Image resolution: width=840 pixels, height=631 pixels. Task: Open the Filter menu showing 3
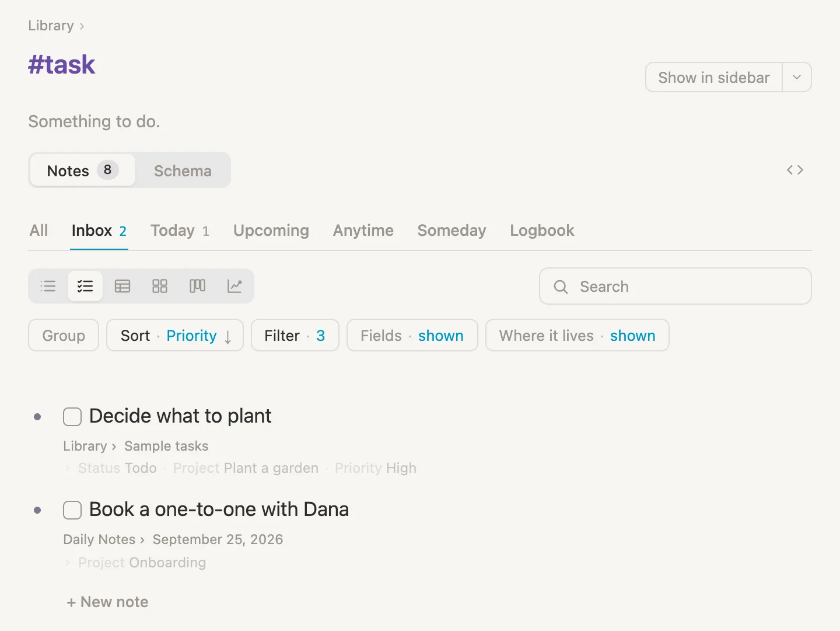point(295,336)
